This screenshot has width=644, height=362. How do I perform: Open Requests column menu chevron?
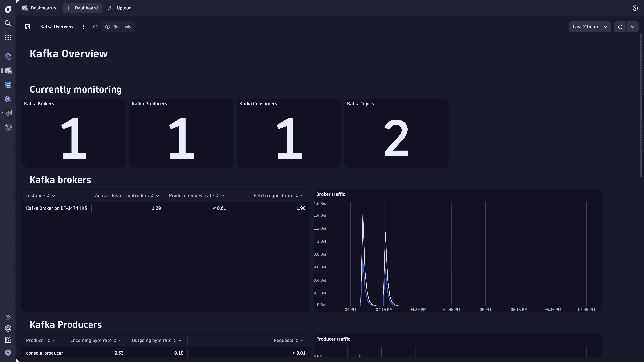tap(302, 341)
